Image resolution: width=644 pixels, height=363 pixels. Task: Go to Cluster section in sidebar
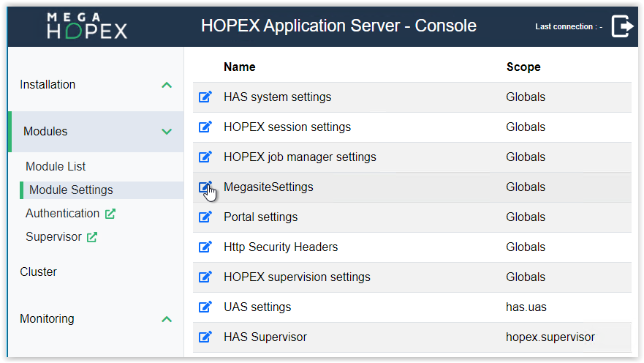(x=38, y=272)
